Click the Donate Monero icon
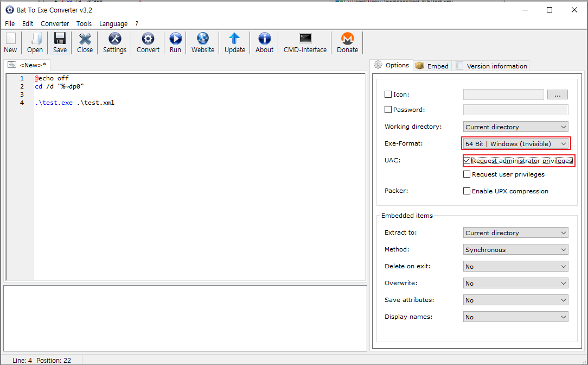 click(347, 39)
